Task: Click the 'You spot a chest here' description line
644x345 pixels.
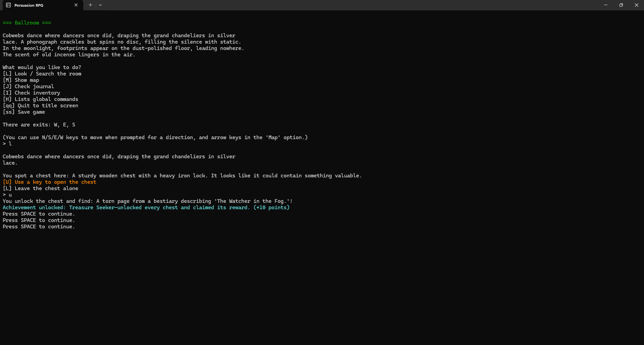Action: [182, 176]
